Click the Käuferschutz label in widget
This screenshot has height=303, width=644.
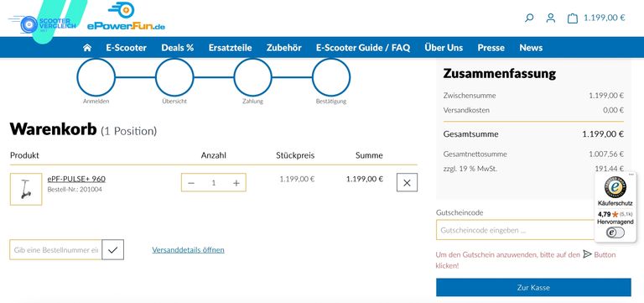pyautogui.click(x=615, y=203)
